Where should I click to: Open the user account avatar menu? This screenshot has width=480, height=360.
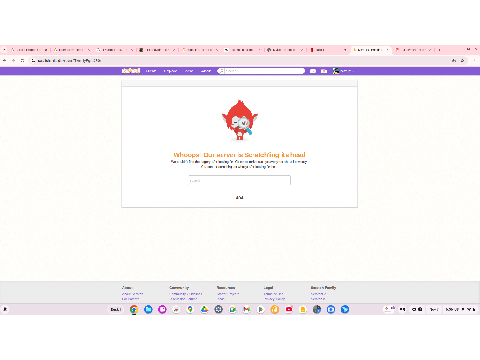[343, 71]
